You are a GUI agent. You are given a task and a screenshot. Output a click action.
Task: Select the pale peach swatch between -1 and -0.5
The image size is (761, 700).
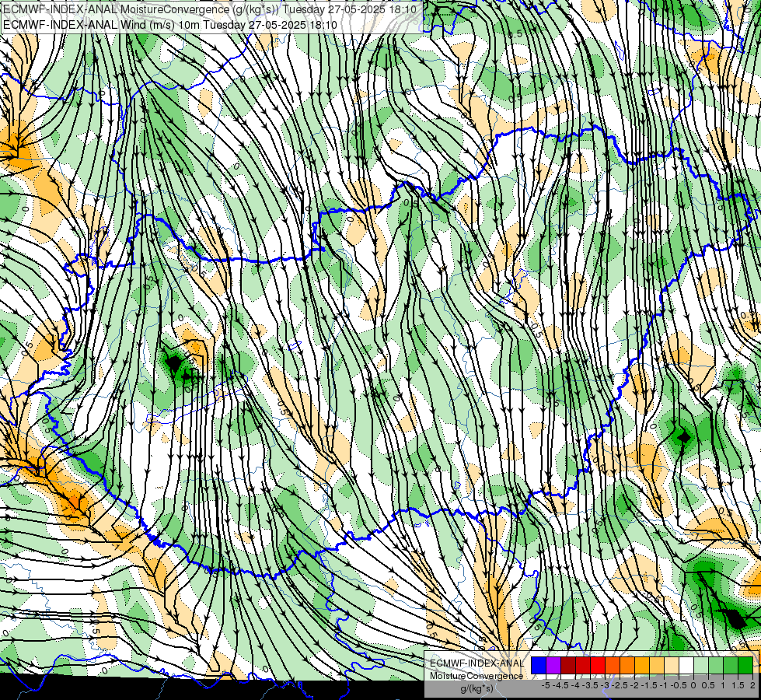672,665
